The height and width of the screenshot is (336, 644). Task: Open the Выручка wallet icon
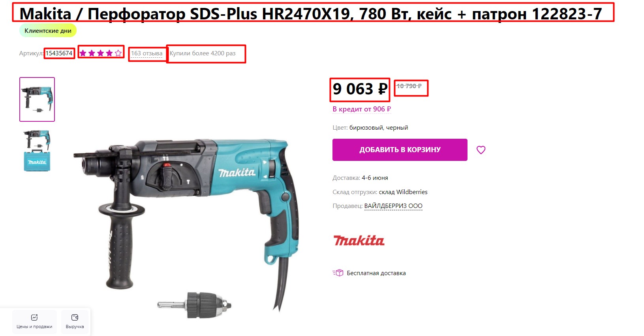[75, 317]
